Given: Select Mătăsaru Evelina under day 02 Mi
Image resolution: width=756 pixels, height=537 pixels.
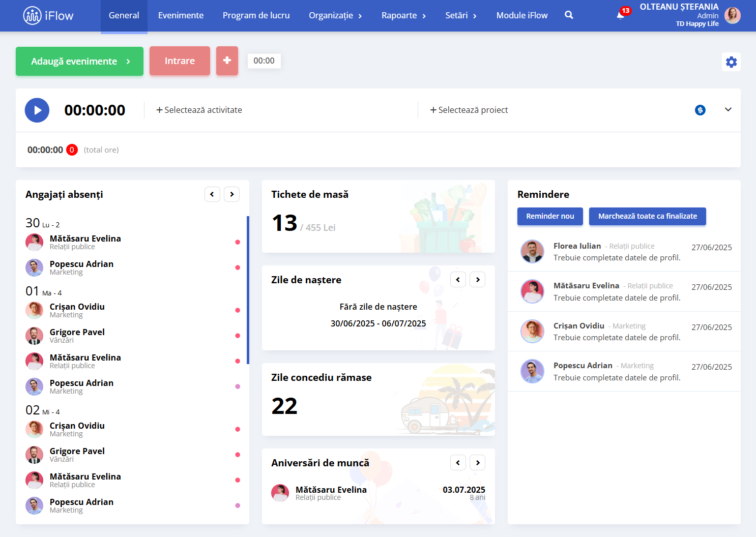Looking at the screenshot, I should pyautogui.click(x=132, y=480).
